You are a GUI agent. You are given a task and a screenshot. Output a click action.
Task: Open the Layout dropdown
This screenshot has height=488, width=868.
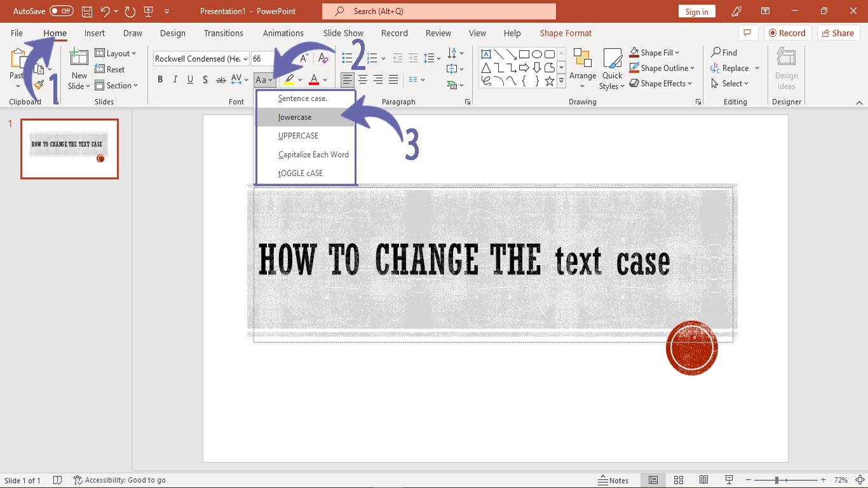pyautogui.click(x=116, y=53)
